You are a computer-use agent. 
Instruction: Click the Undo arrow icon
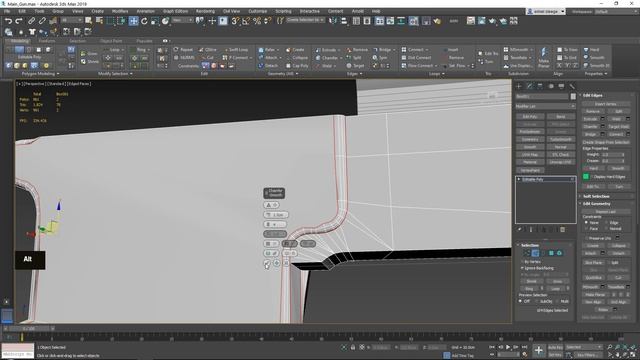click(x=8, y=21)
